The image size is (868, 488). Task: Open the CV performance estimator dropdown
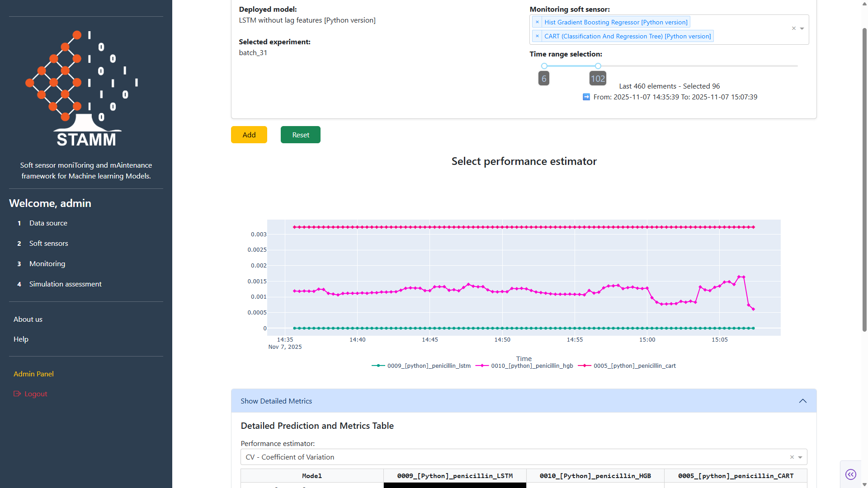pyautogui.click(x=800, y=457)
